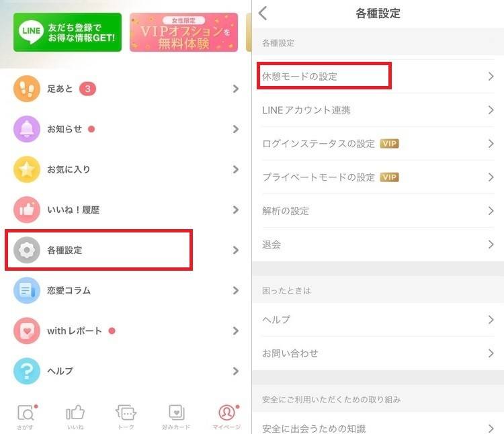Open the with レポート heart icon
Image resolution: width=504 pixels, height=434 pixels.
click(27, 331)
